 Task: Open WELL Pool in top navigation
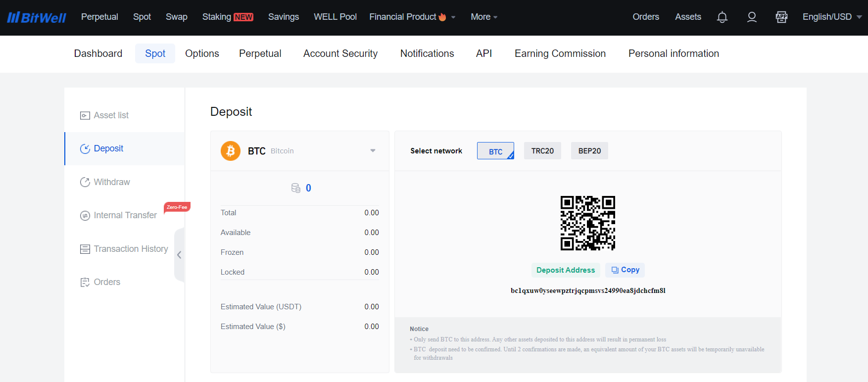click(335, 17)
